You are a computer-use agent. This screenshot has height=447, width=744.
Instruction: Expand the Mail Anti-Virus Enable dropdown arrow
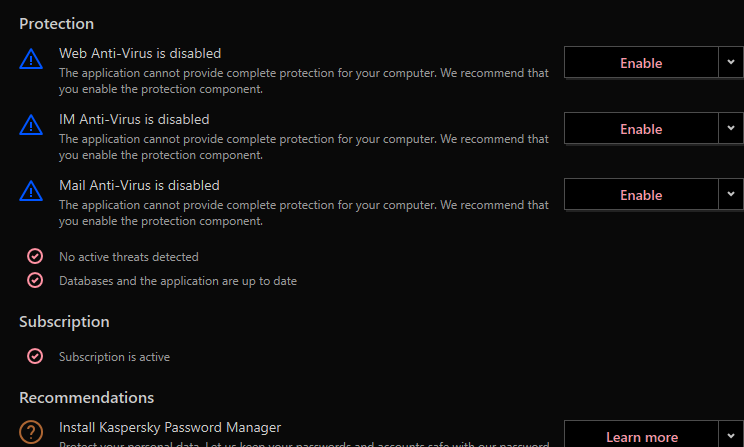click(x=730, y=195)
